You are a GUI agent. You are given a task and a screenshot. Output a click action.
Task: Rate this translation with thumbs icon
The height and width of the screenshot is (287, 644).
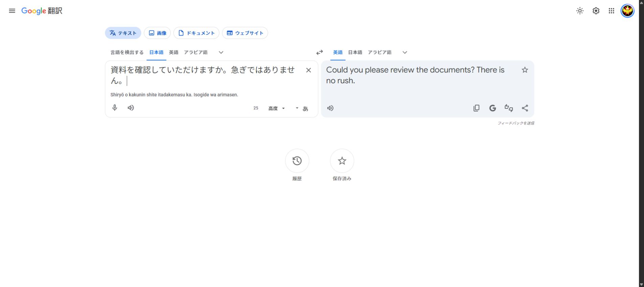coord(509,108)
